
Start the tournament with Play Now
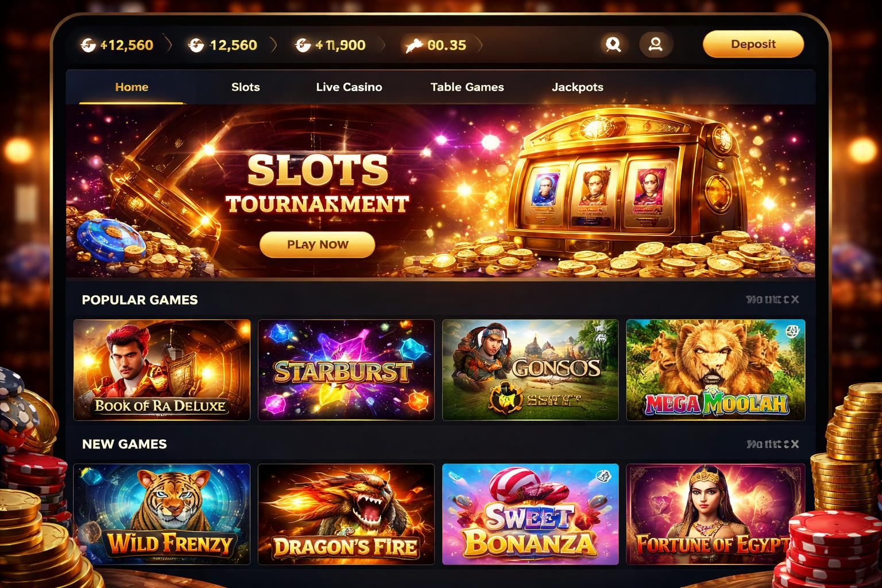(x=318, y=245)
